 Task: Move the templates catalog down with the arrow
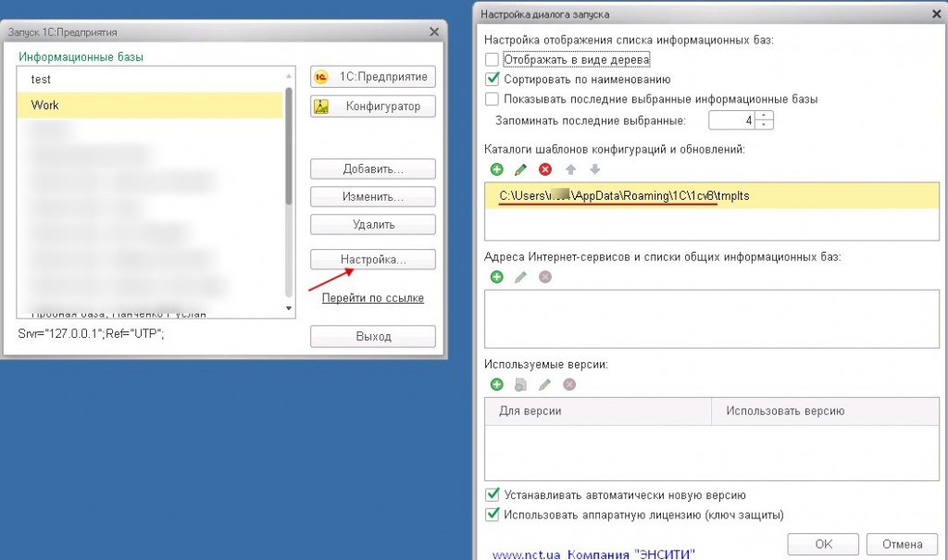[x=595, y=169]
